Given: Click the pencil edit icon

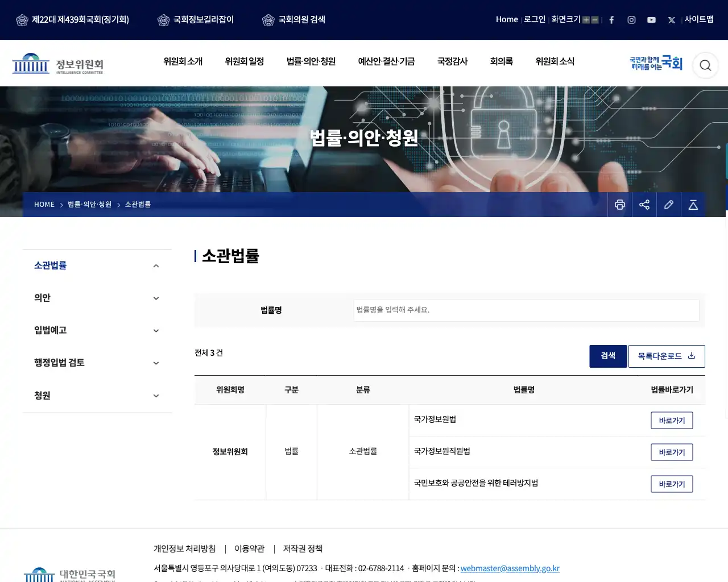Looking at the screenshot, I should click(x=669, y=205).
